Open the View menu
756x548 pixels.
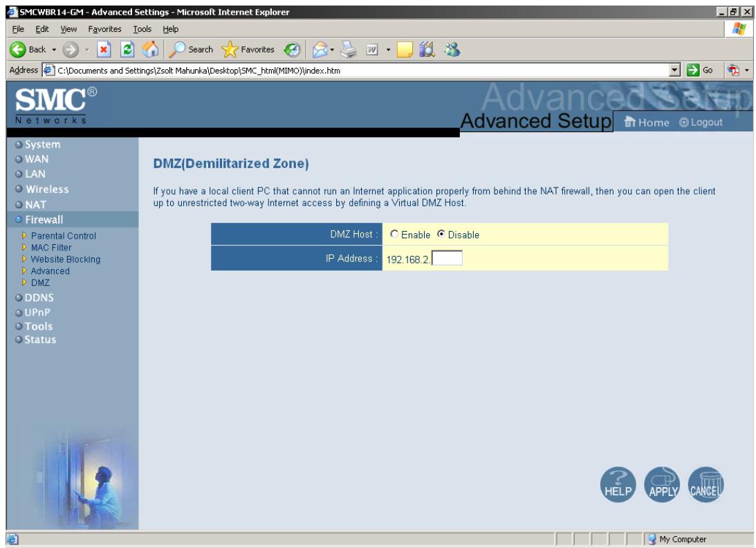click(x=68, y=29)
